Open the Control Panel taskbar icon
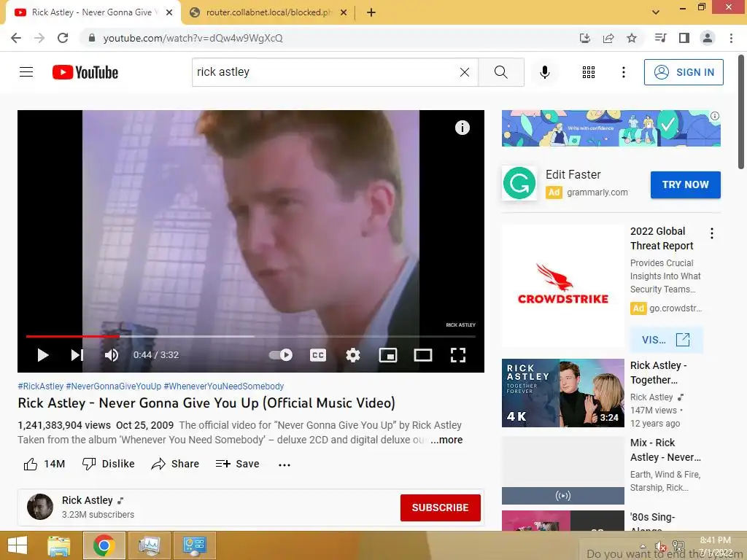 tap(194, 545)
